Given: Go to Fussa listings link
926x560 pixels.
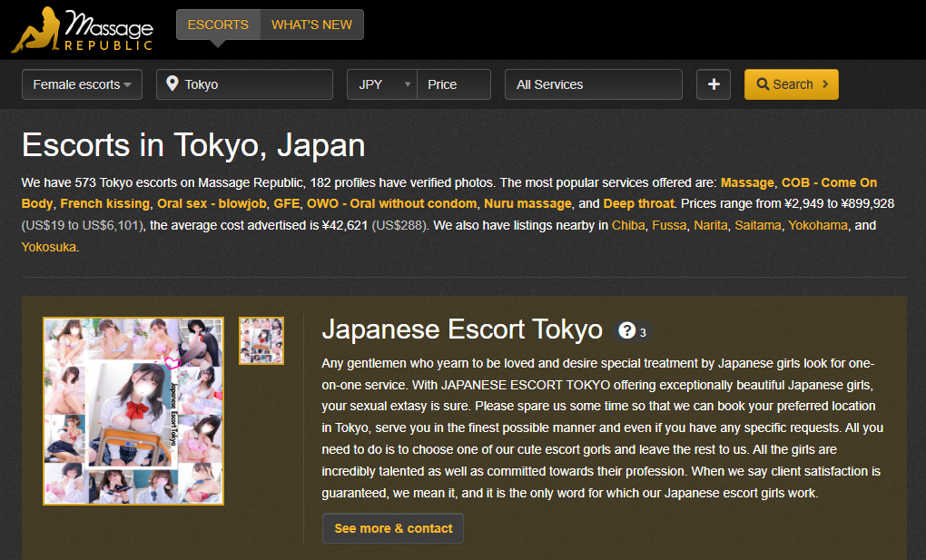Looking at the screenshot, I should [x=669, y=226].
